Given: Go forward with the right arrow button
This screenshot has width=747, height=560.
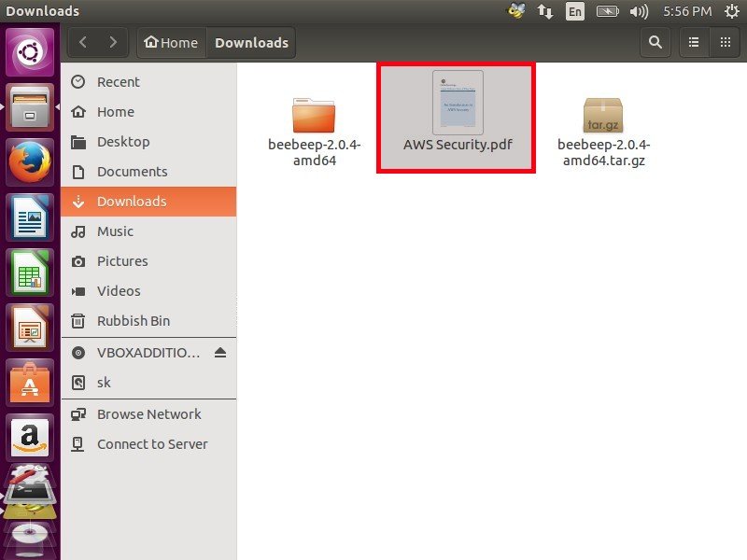Looking at the screenshot, I should (x=113, y=42).
